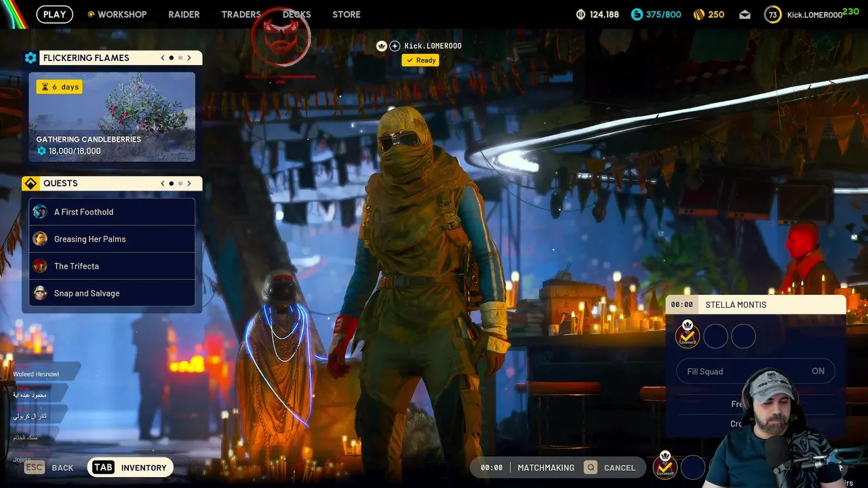Click the Waleed Hesnawi follower entry
The height and width of the screenshot is (488, 868).
coord(36,374)
